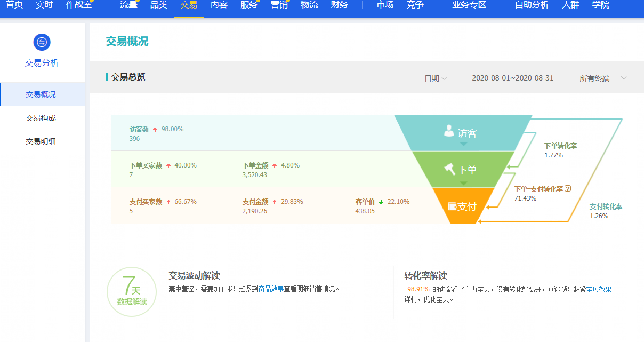Click the 交易概况 page heading

click(127, 42)
